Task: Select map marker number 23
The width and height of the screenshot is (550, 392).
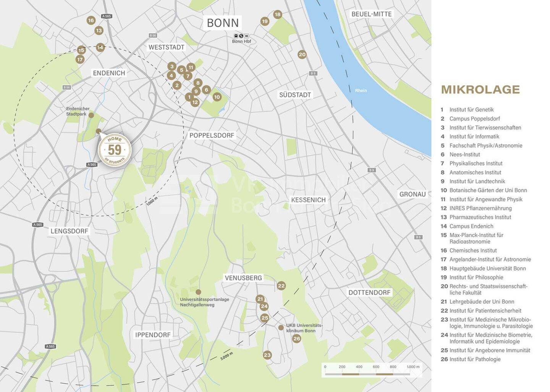Action: [267, 355]
